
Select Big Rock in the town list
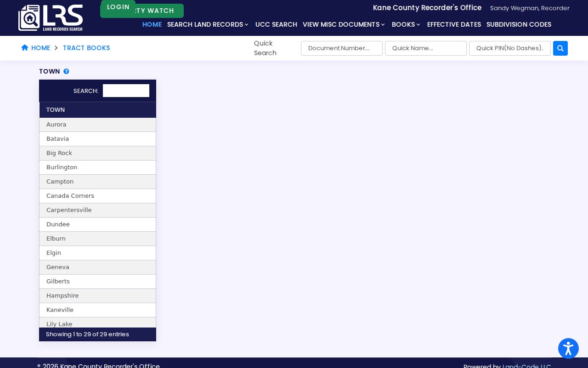coord(97,153)
